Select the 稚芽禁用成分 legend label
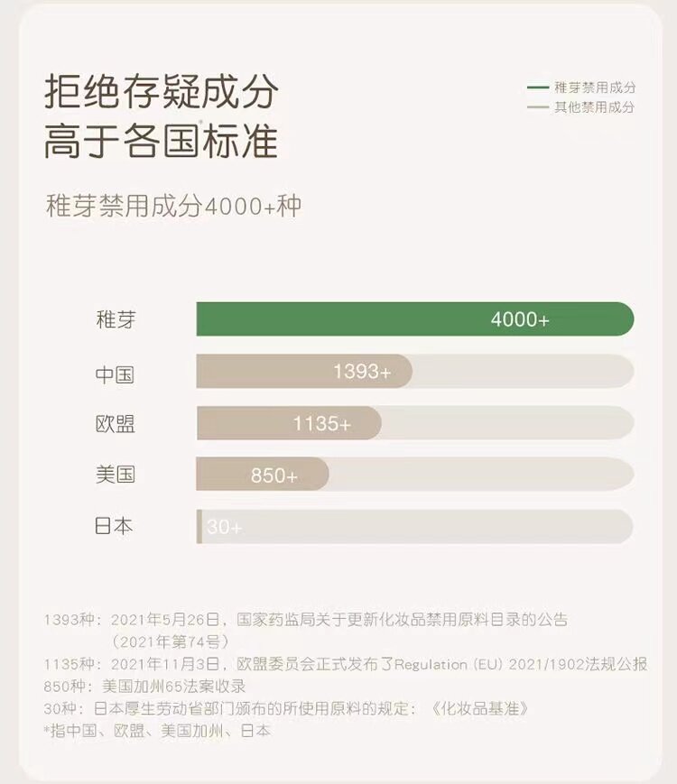677x784 pixels. (594, 88)
